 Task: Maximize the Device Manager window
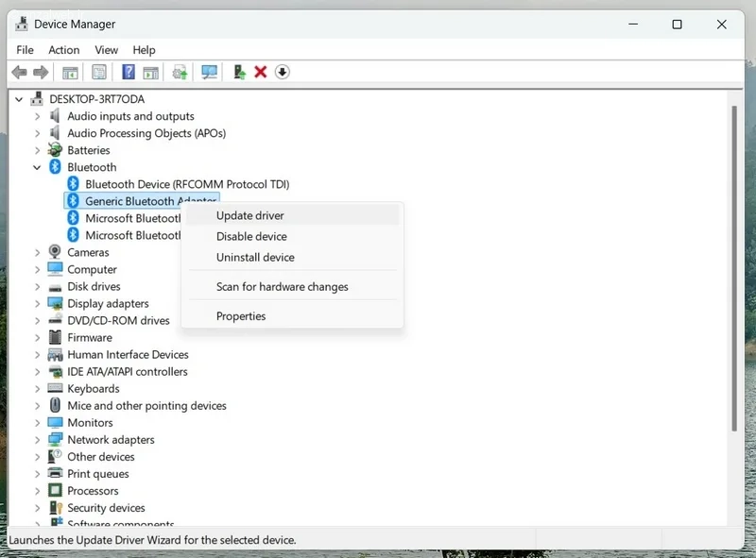677,25
